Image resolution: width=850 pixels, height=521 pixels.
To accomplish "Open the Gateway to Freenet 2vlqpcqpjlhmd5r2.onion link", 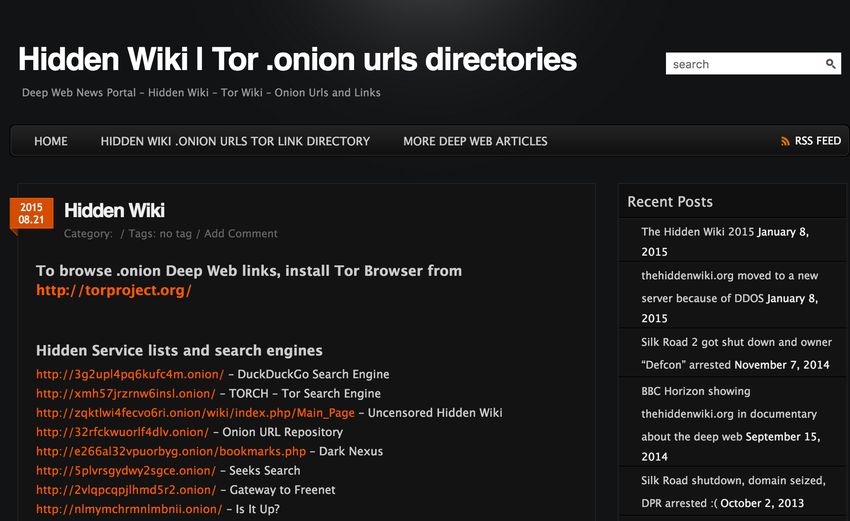I will point(126,490).
